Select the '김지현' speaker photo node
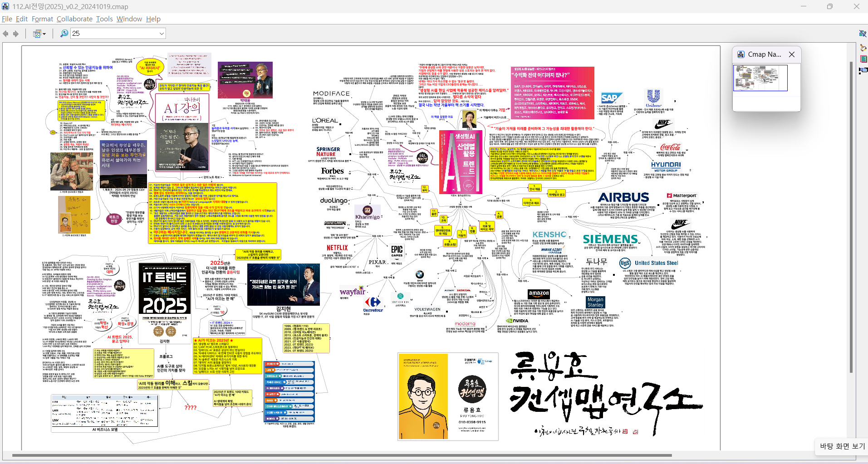 284,284
